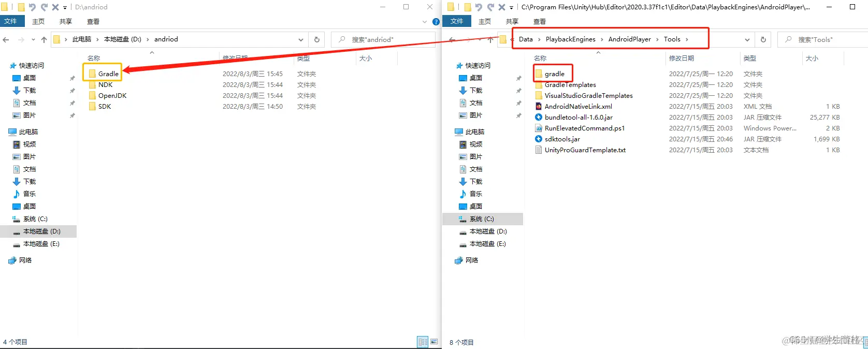Open 查看 ribbon tab in right window

539,21
